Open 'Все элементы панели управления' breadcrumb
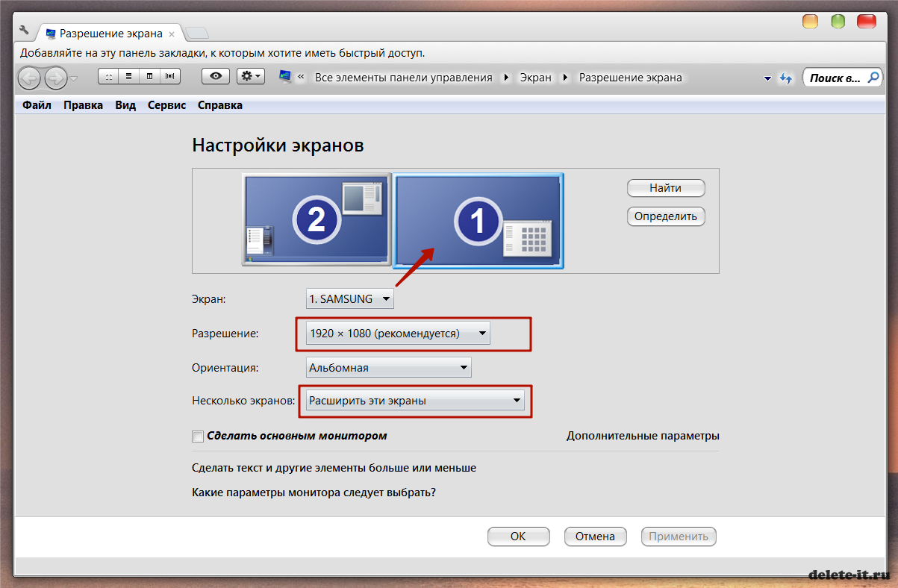This screenshot has height=588, width=898. click(x=404, y=78)
